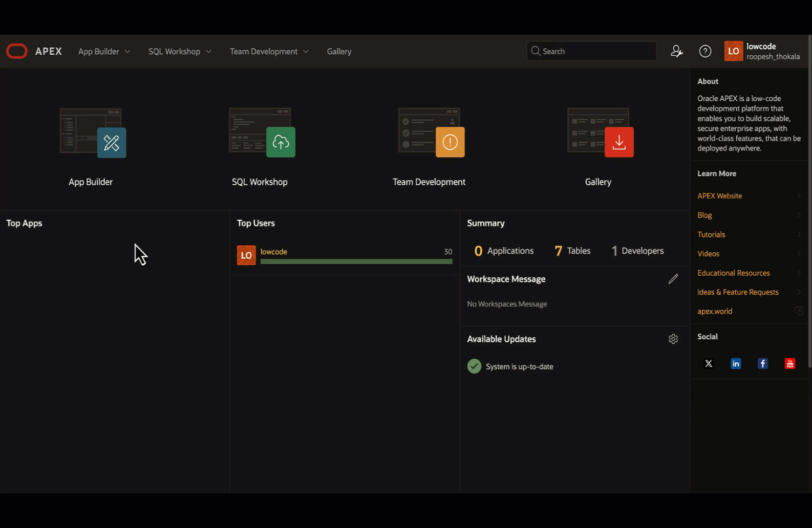The width and height of the screenshot is (812, 528).
Task: Open the help question mark icon
Action: [705, 51]
